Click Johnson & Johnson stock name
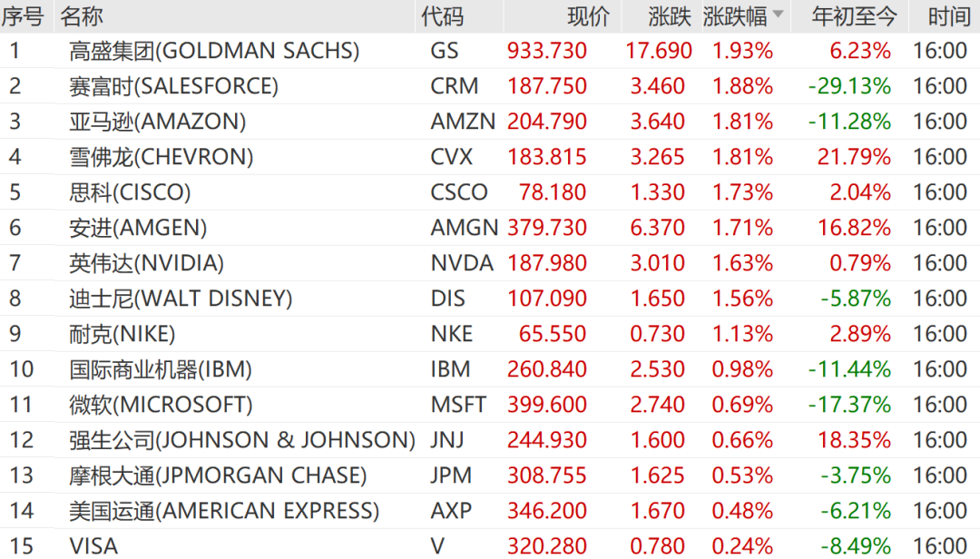 242,440
